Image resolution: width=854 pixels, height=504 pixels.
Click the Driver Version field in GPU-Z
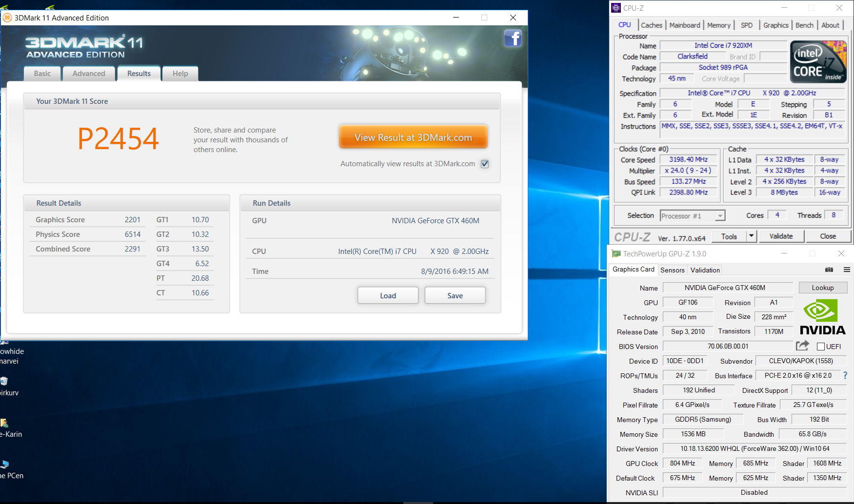coord(755,448)
